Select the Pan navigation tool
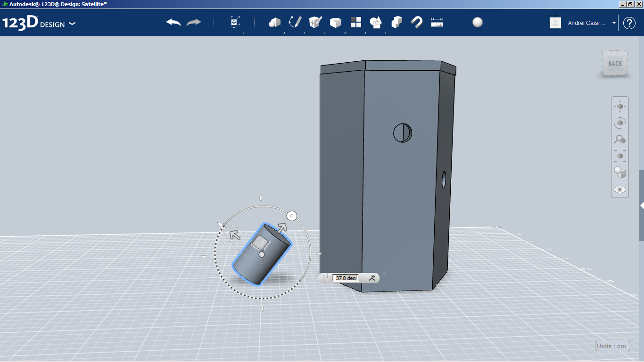Viewport: 644px width, 362px height. click(x=620, y=107)
